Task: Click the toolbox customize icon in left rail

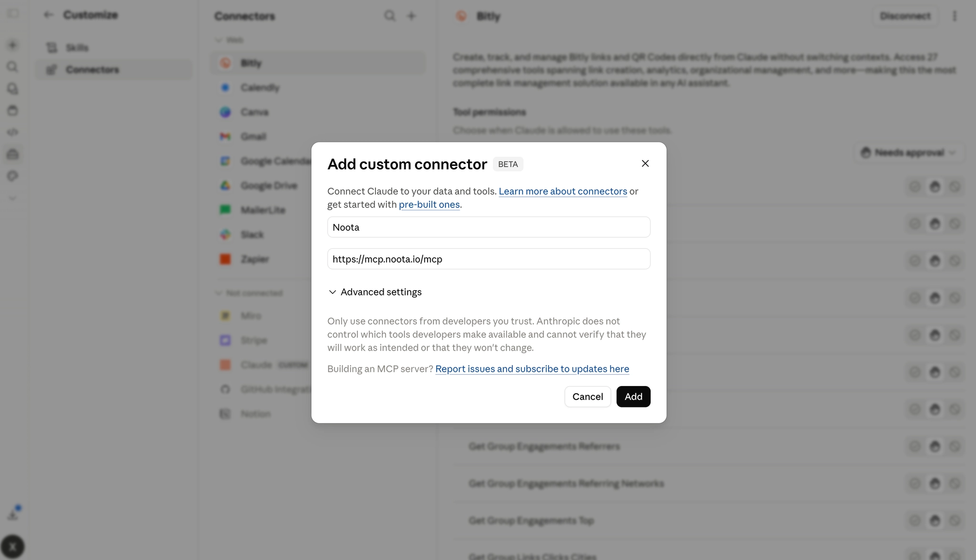Action: coord(13,154)
